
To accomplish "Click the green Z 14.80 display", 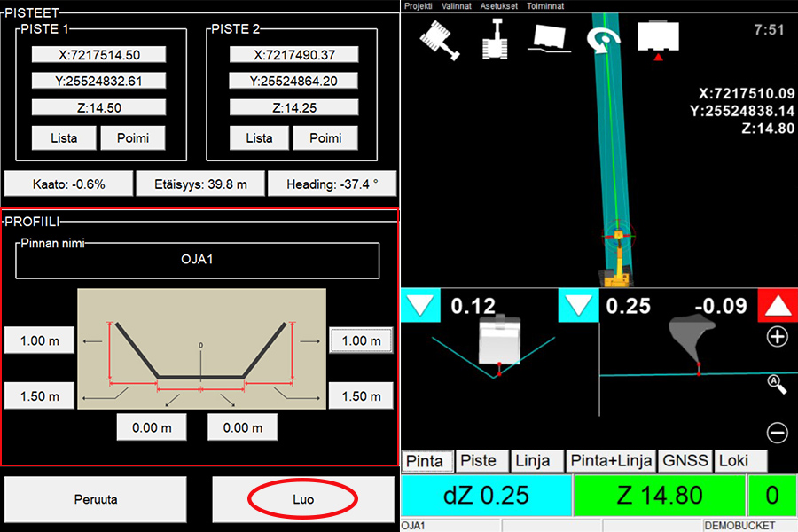I will (659, 495).
